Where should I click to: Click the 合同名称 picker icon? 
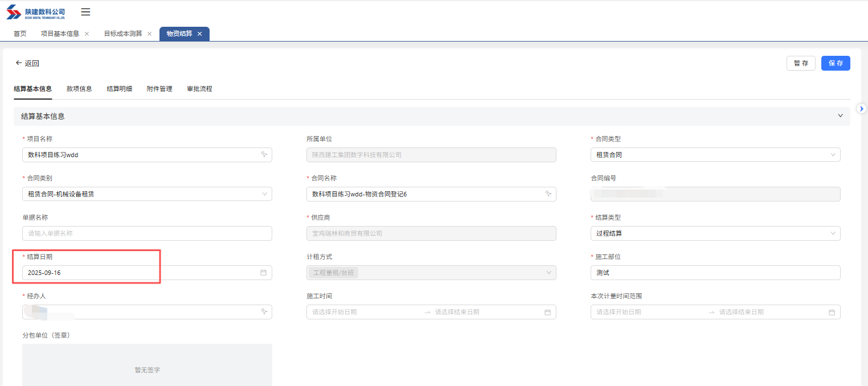tap(548, 194)
